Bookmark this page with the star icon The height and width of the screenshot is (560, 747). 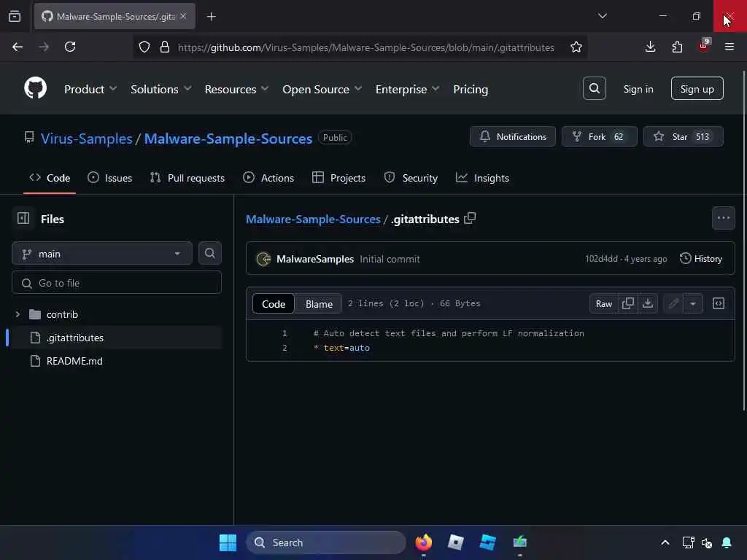[x=576, y=47]
